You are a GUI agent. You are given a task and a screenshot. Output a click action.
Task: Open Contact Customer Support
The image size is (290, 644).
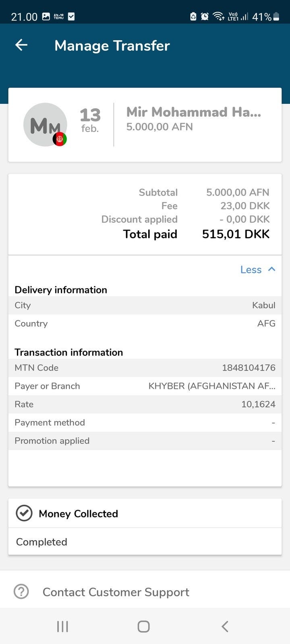tap(116, 592)
